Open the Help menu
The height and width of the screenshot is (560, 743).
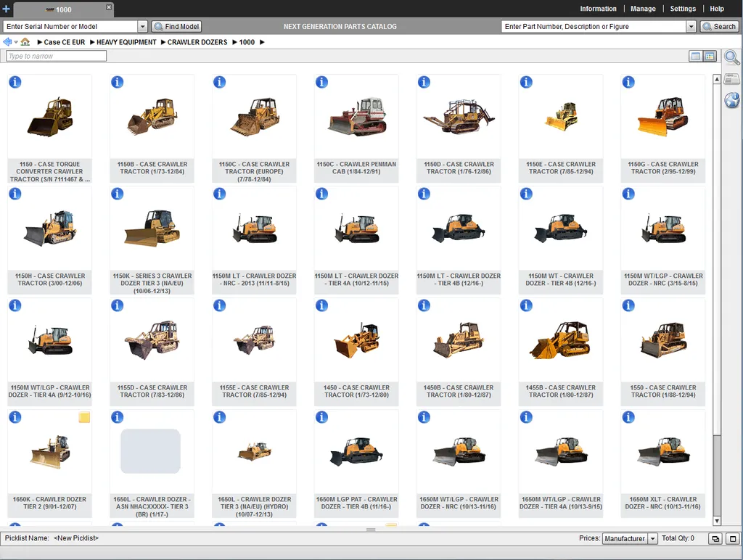click(x=717, y=9)
